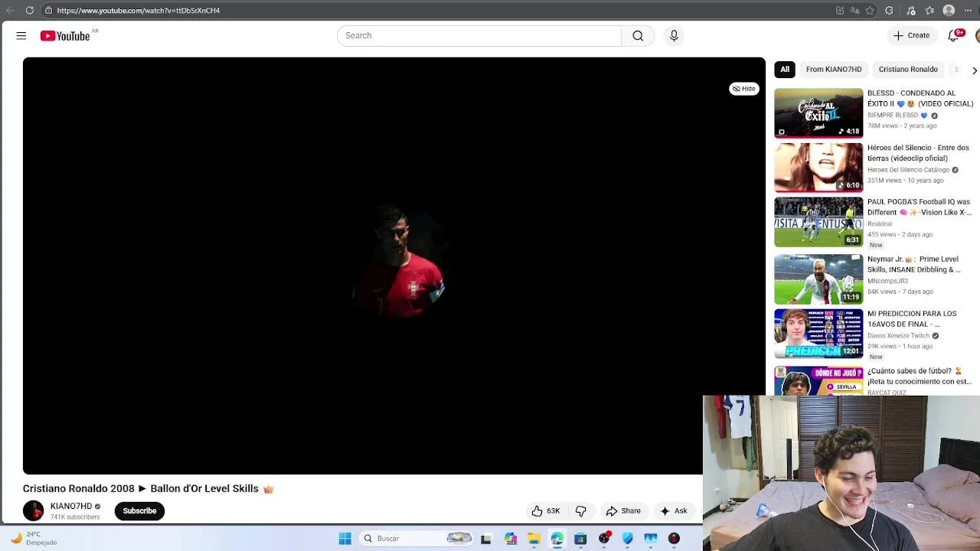Open Héroes del Silencio video thumbnail
This screenshot has height=551, width=980.
[818, 168]
